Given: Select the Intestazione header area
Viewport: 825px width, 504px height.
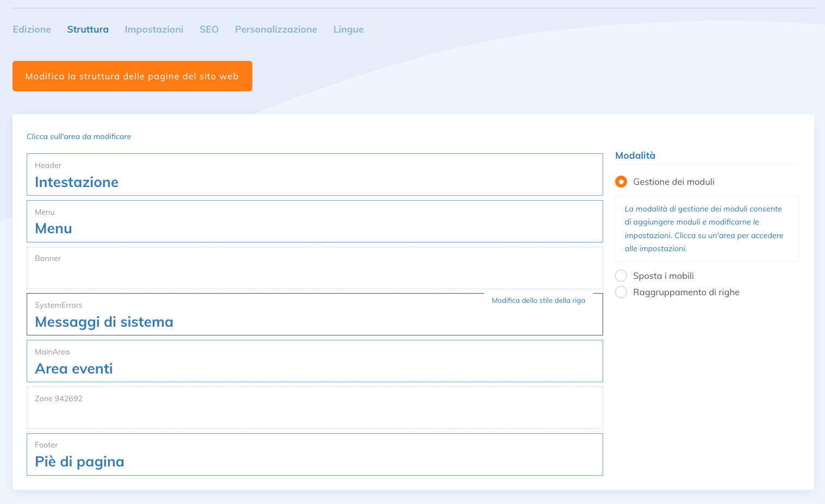Looking at the screenshot, I should click(314, 175).
